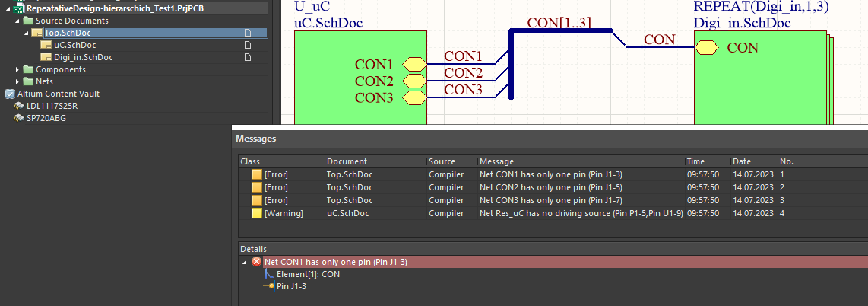This screenshot has height=306, width=868.
Task: Select the REPEAT(Digi_in,1,3) sheet designator
Action: pos(761,7)
